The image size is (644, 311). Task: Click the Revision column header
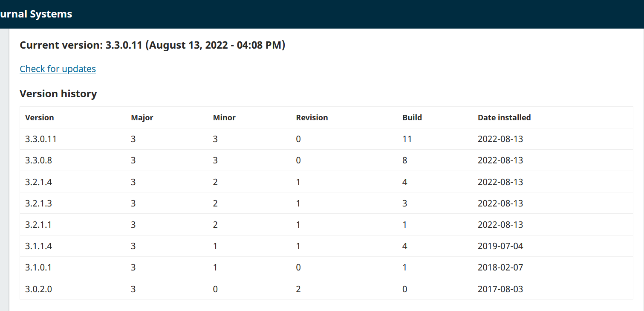click(x=312, y=117)
